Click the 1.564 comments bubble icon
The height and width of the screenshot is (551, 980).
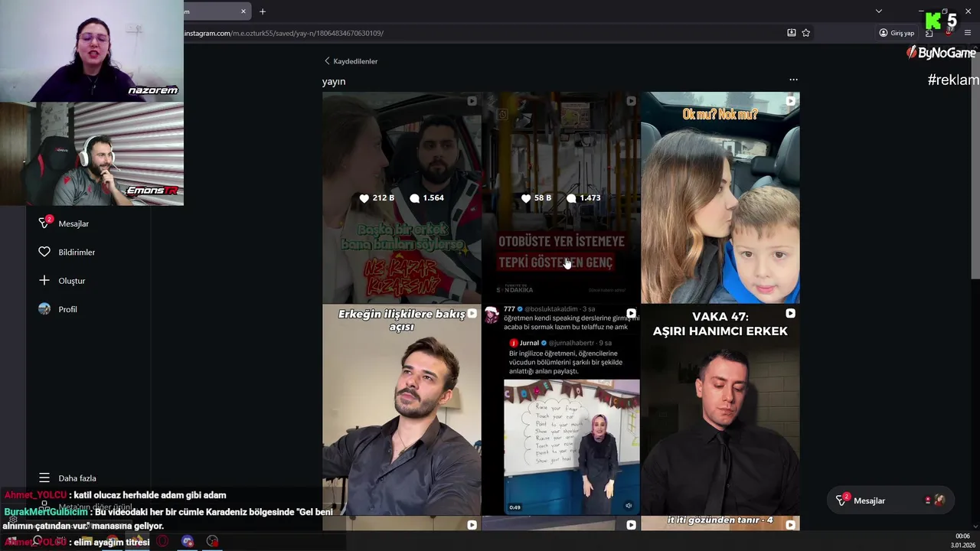(x=414, y=198)
